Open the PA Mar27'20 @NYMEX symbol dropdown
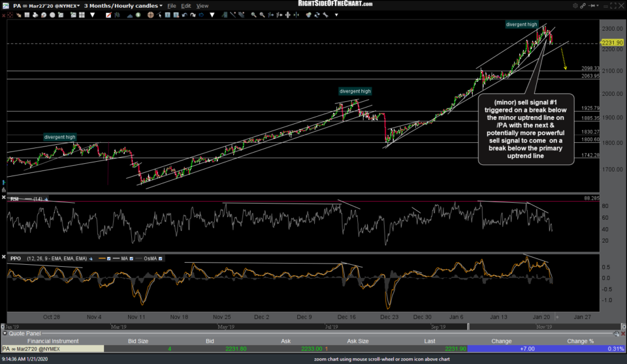This screenshot has width=627, height=364. pyautogui.click(x=46, y=5)
